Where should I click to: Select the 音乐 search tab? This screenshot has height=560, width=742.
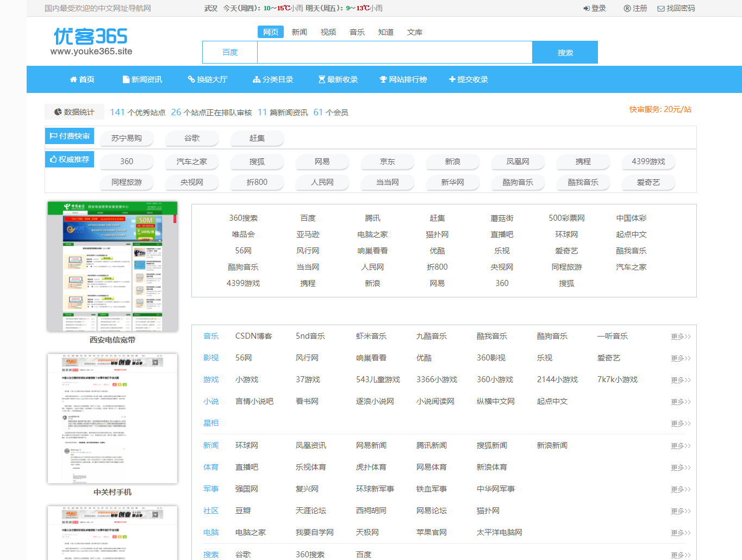357,32
